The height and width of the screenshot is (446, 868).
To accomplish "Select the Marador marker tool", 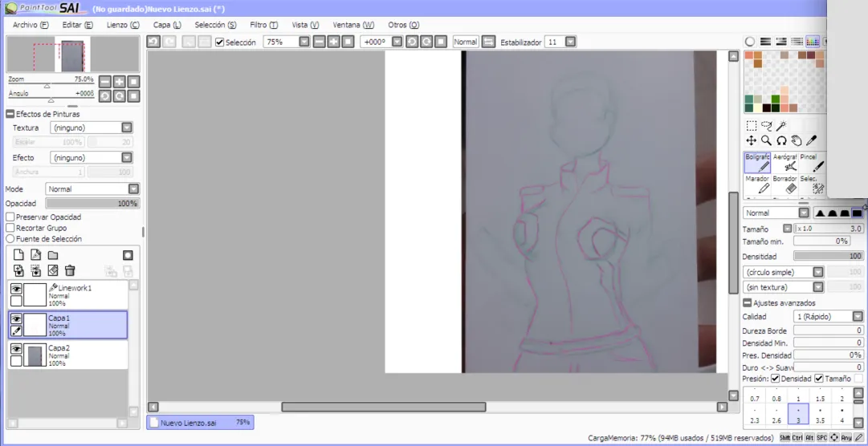I will (756, 184).
